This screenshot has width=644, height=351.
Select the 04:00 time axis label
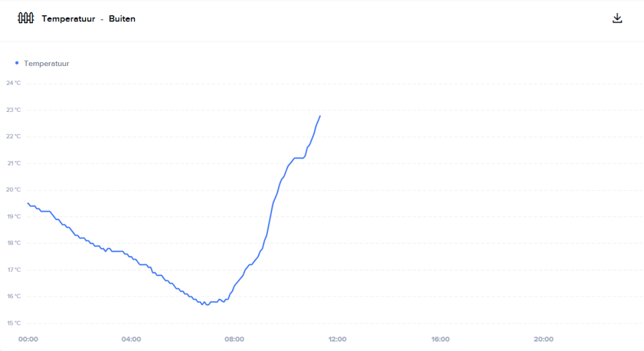pos(131,340)
